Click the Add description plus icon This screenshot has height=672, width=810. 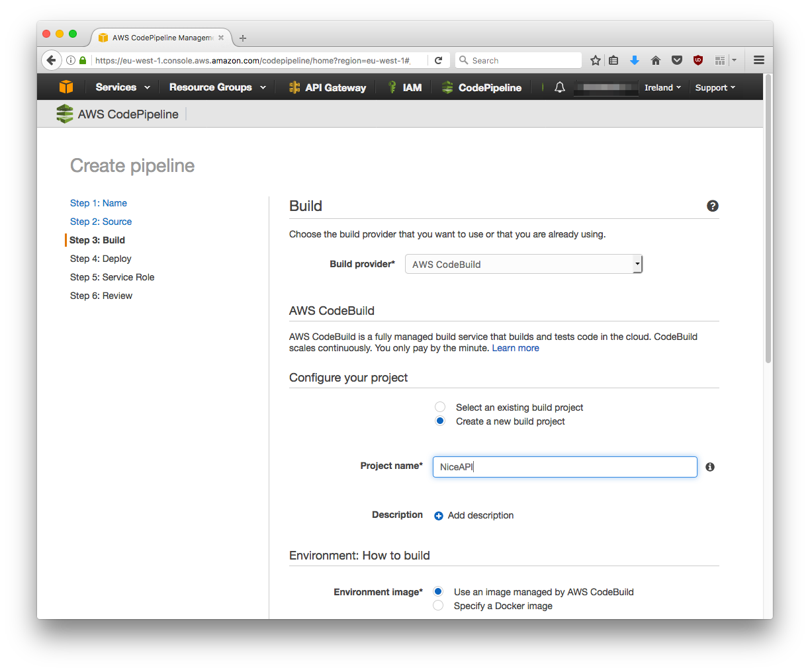(439, 516)
